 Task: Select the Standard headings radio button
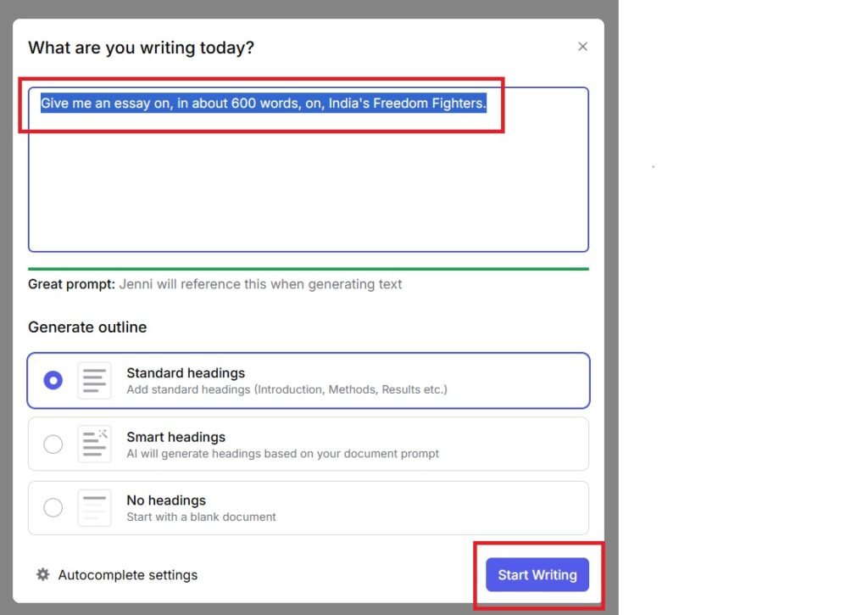click(53, 380)
